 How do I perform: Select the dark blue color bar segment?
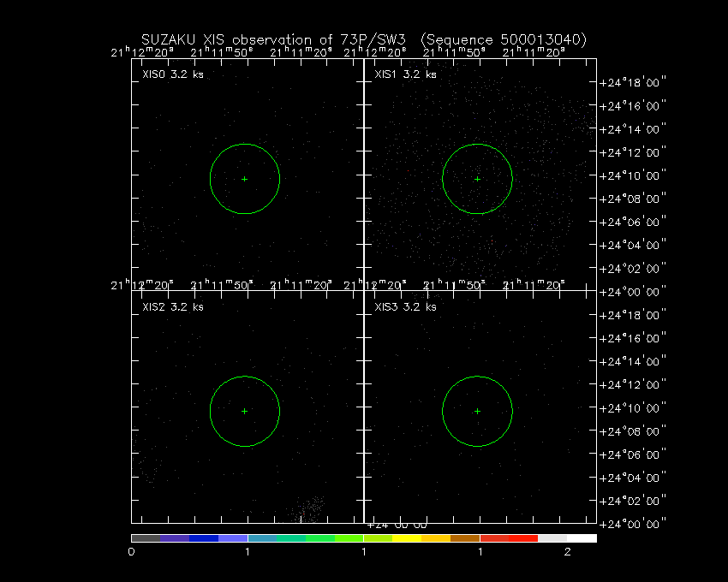[204, 538]
